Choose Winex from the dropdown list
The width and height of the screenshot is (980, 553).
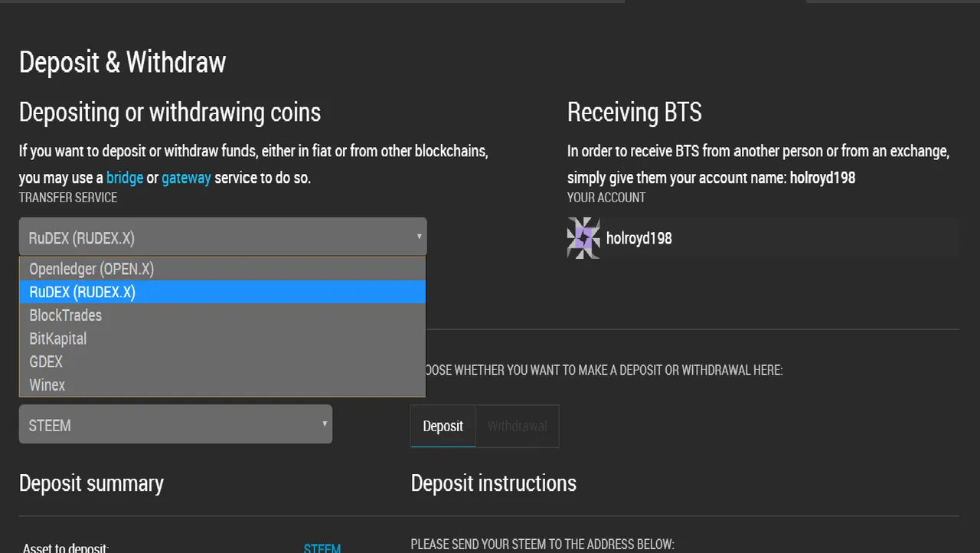click(x=223, y=384)
